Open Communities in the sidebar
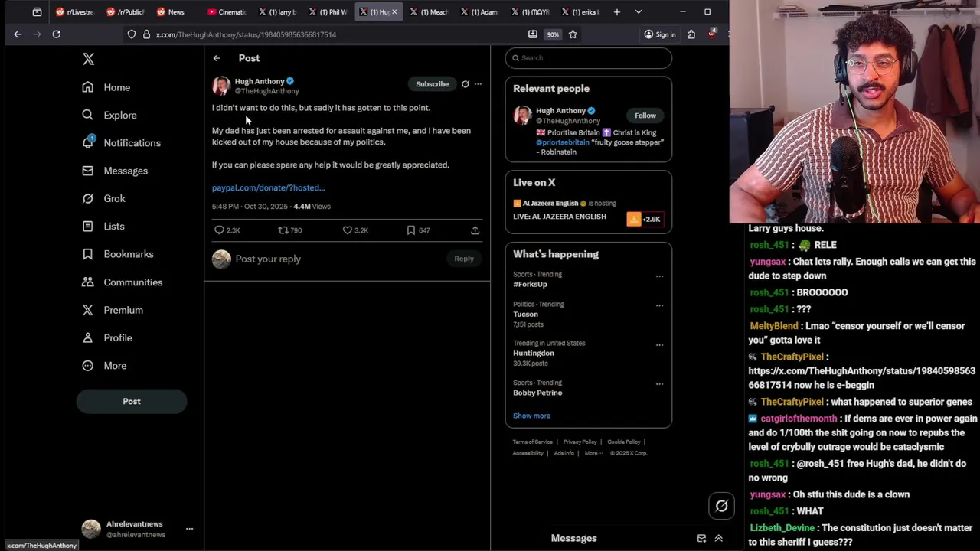 122,282
